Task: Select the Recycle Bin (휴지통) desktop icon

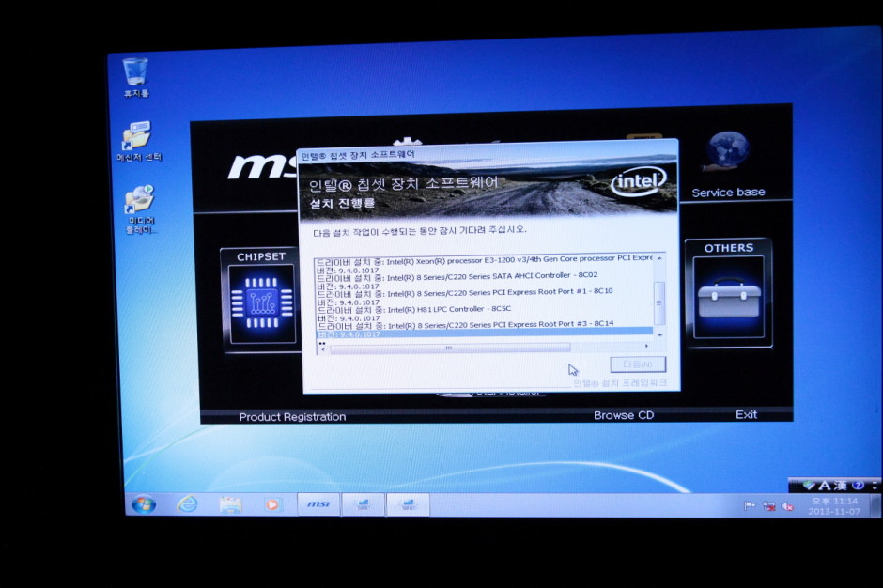Action: (x=135, y=77)
